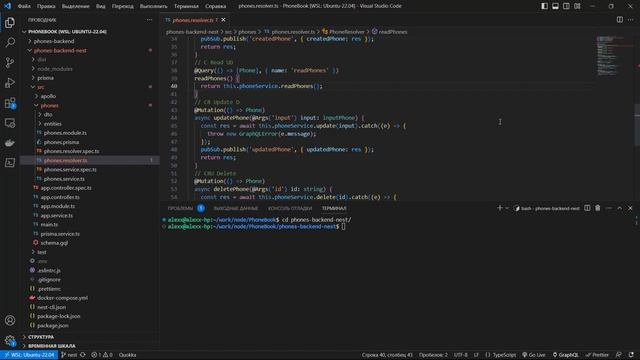Open the Терминал menu
The height and width of the screenshot is (360, 640).
tap(186, 6)
